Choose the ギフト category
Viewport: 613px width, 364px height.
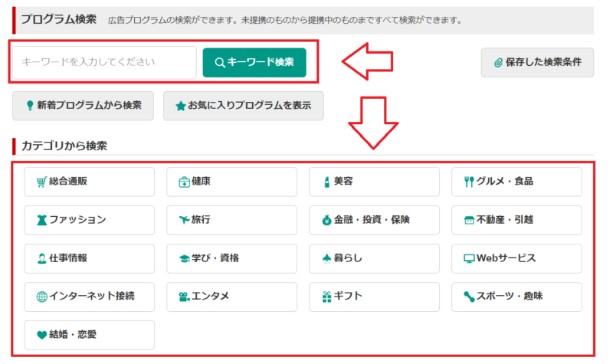coord(374,297)
